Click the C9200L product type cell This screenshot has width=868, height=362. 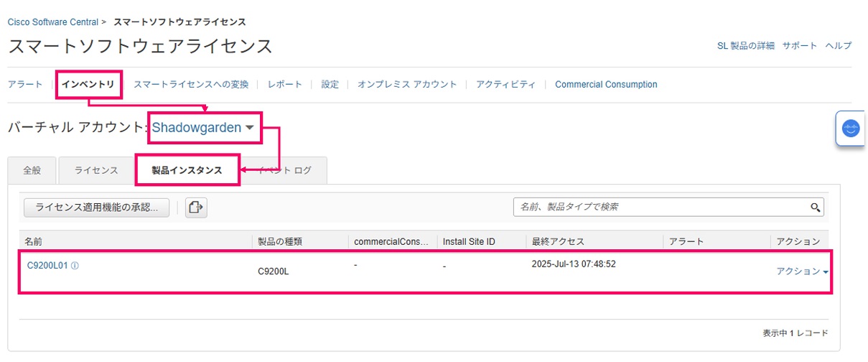274,272
